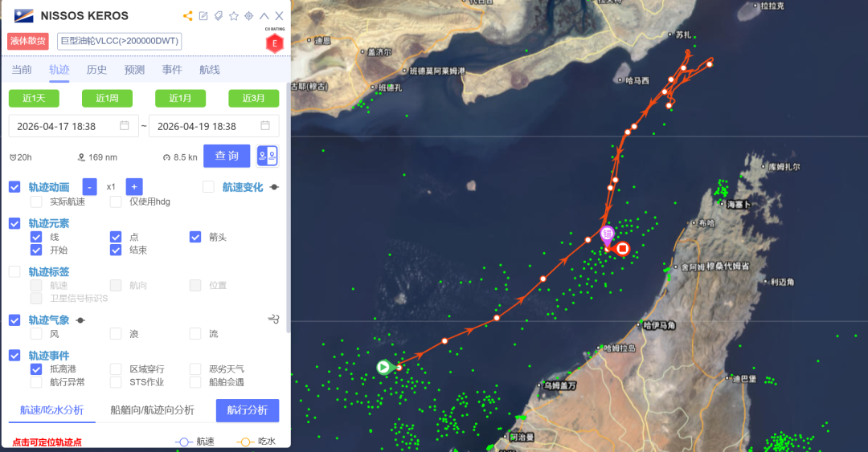Increase animation speed with plus button
This screenshot has height=452, width=868.
134,187
